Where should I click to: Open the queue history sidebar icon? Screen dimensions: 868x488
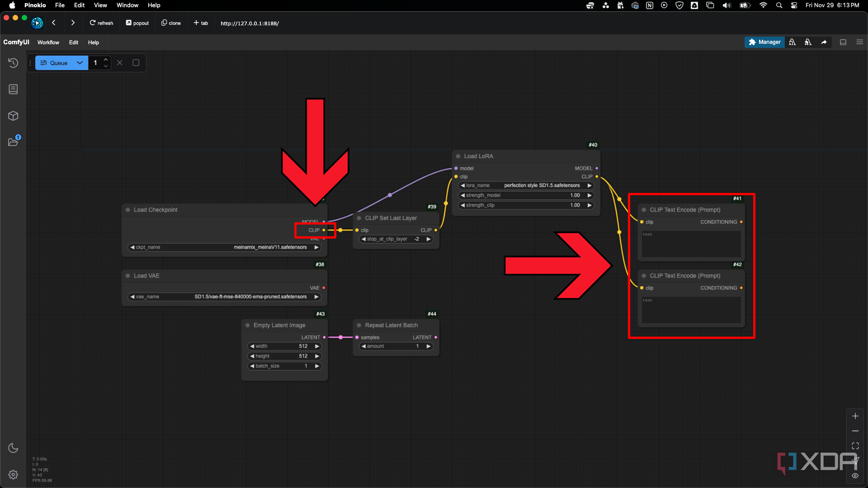(x=13, y=63)
